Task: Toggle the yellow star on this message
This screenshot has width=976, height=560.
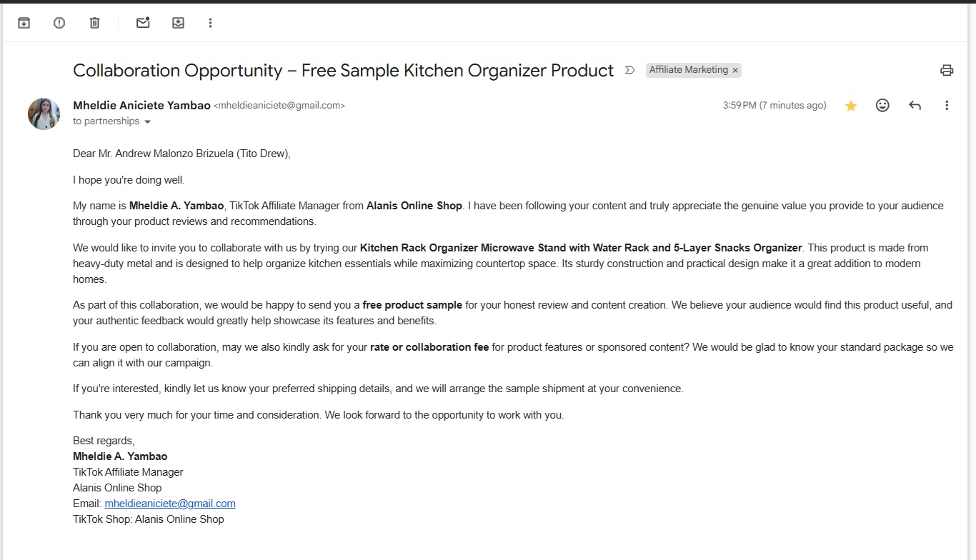Action: pos(851,106)
